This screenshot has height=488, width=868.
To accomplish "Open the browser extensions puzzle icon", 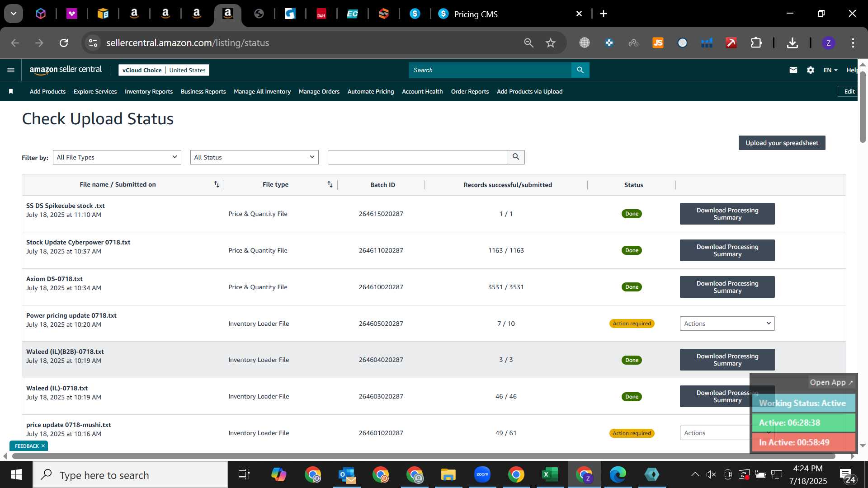I will coord(756,43).
